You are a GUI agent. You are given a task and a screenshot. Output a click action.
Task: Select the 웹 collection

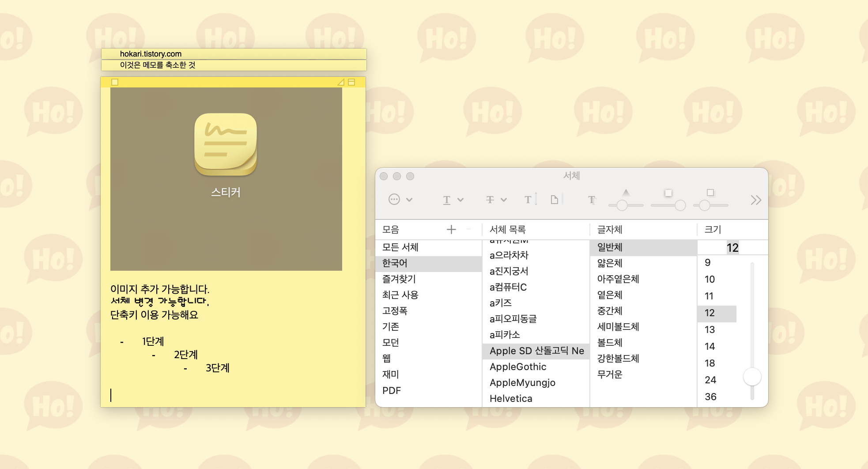(428, 359)
